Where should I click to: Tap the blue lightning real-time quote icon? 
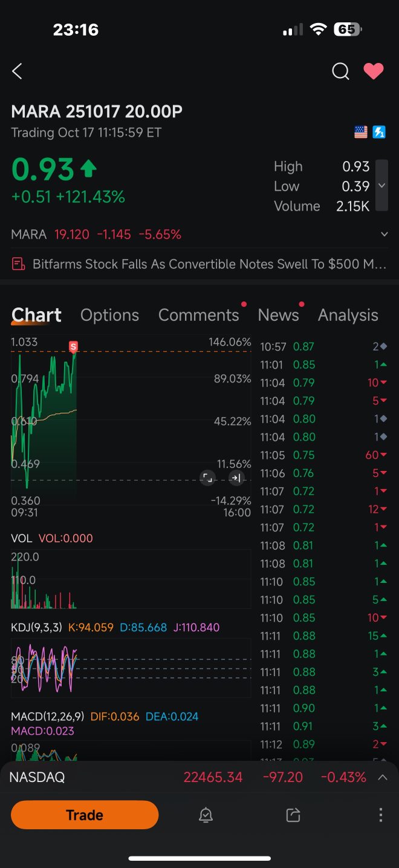click(379, 132)
